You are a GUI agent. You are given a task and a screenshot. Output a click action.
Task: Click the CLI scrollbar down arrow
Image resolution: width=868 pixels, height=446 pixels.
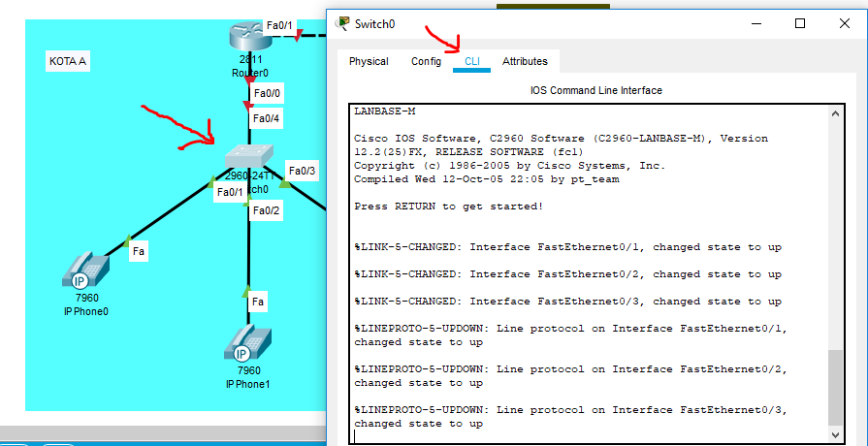tap(835, 435)
